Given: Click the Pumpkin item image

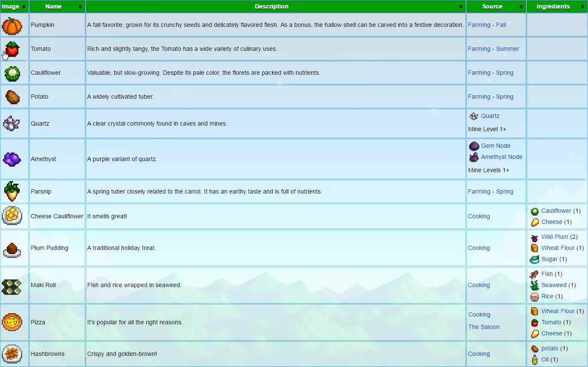Looking at the screenshot, I should 12,25.
